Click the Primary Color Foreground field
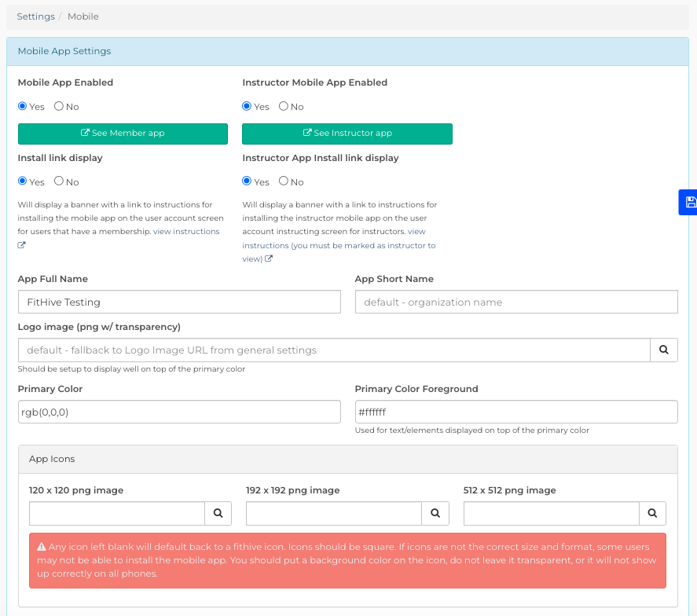This screenshot has width=697, height=616. (x=516, y=412)
